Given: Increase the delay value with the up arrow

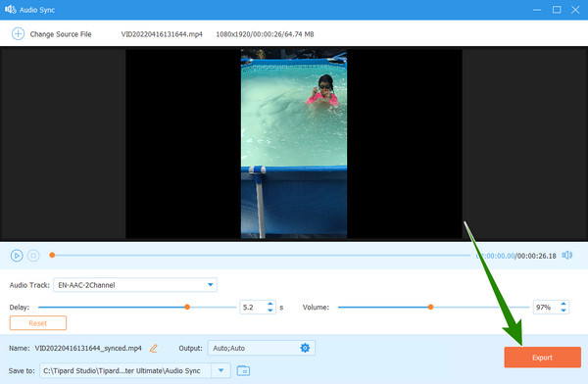Looking at the screenshot, I should pos(270,304).
